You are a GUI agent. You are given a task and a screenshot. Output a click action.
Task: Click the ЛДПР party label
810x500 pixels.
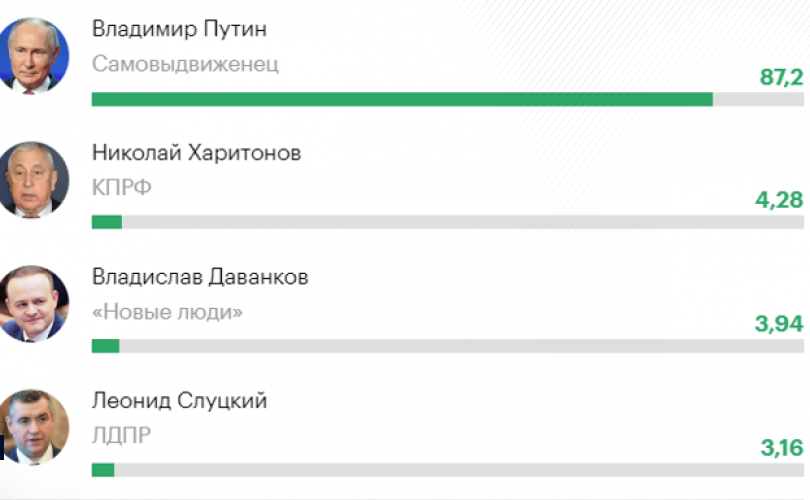click(x=121, y=435)
